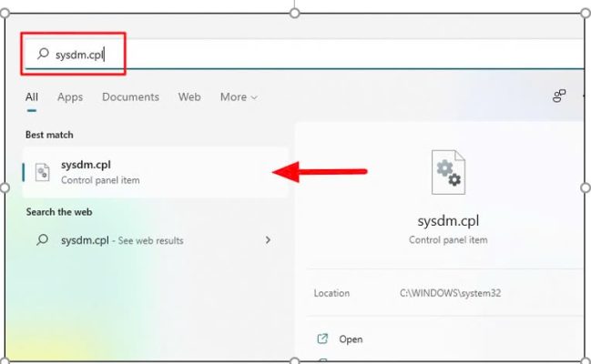Click inside the sysdm.cpl search field
This screenshot has height=364, width=591.
304,55
